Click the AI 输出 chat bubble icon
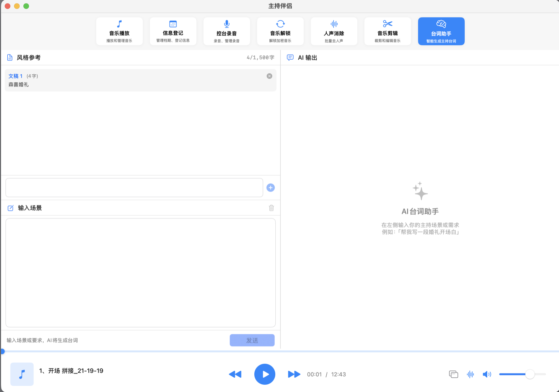The height and width of the screenshot is (392, 559). click(290, 58)
